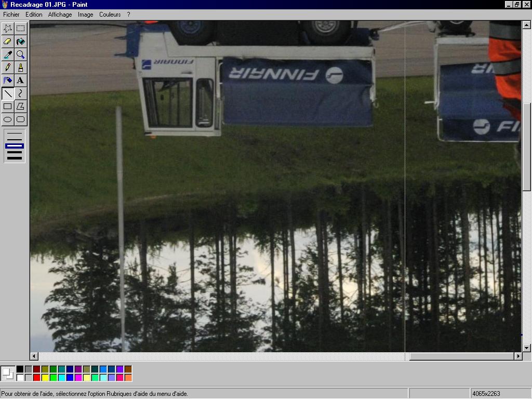Pick the bright yellow color swatch
Screen dimensions: 532x399
pos(45,378)
